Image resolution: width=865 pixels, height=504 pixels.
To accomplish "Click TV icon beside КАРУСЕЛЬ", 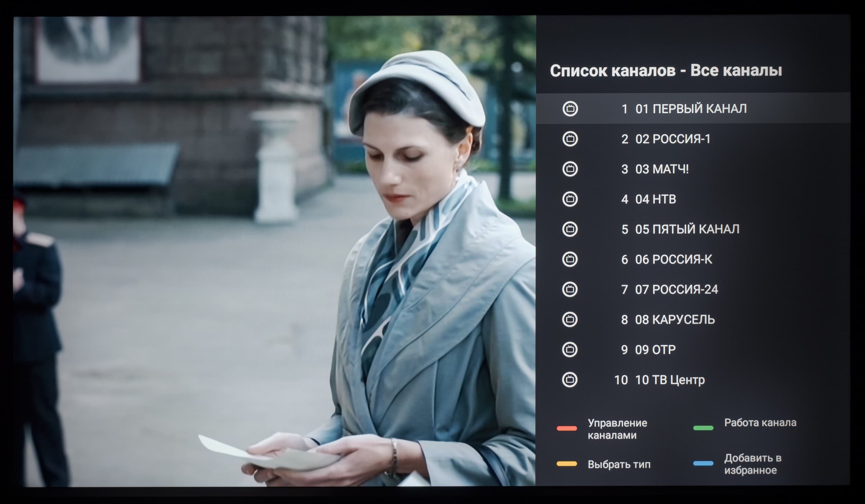I will (570, 319).
